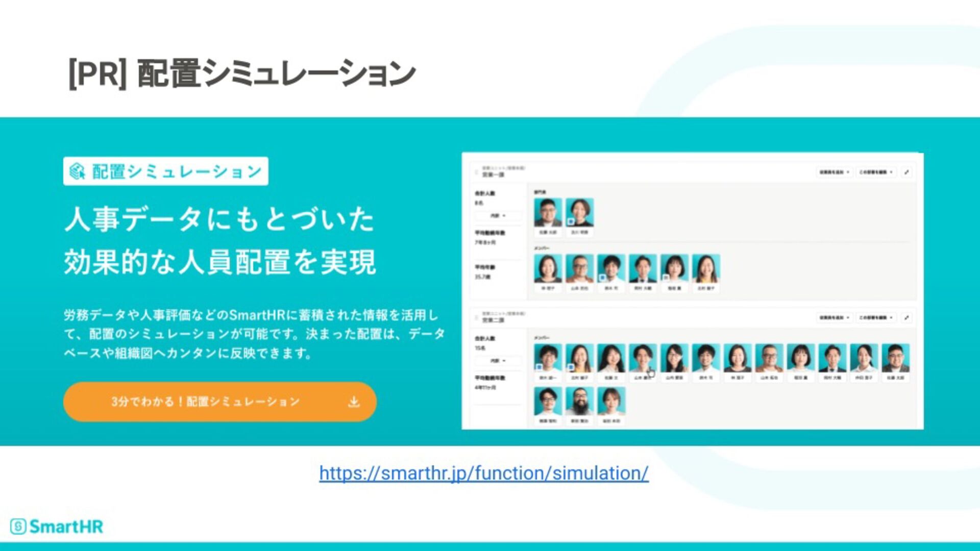Open the 従業員を追加 dropdown in 営業二課 panel
This screenshot has height=551, width=980.
point(835,317)
